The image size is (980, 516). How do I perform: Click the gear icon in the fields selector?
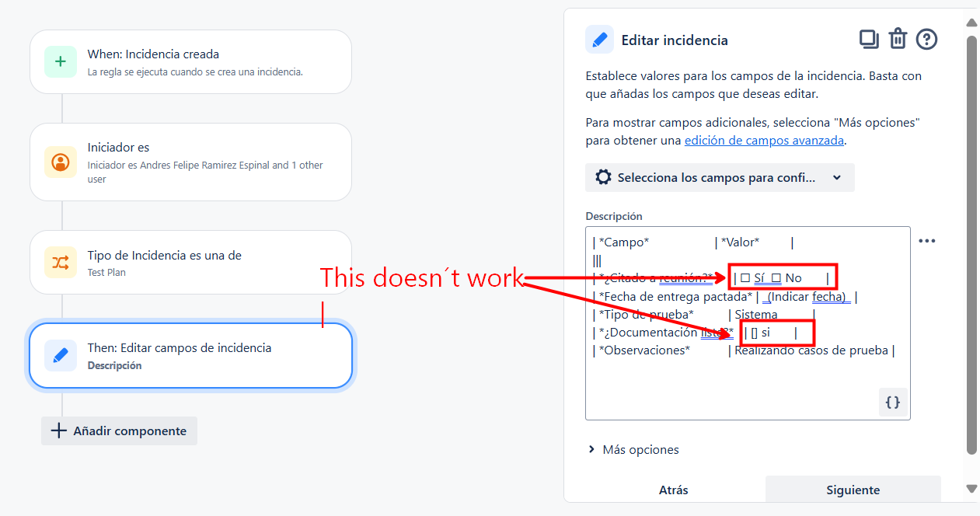(x=603, y=177)
